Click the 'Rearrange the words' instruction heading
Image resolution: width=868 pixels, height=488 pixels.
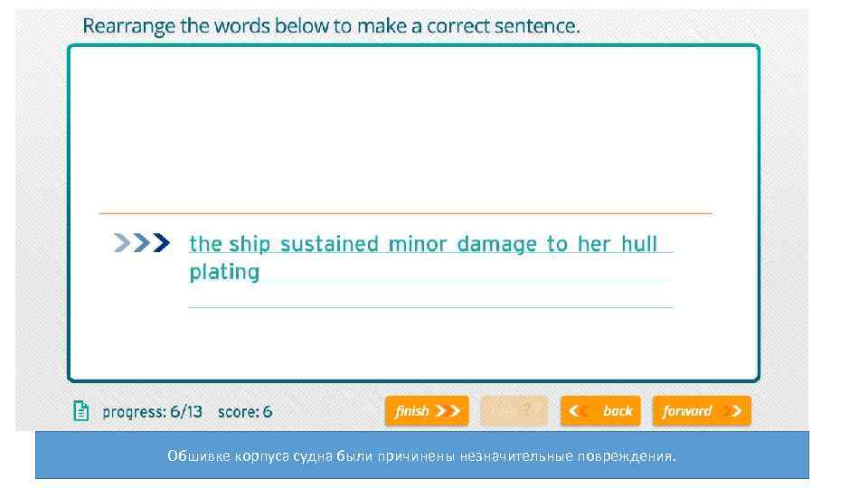click(331, 26)
